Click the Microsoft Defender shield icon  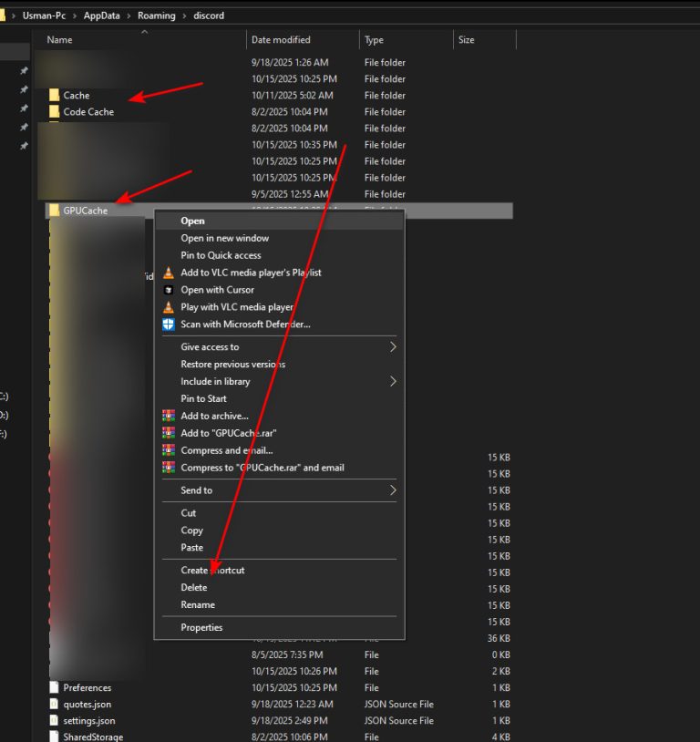coord(168,325)
